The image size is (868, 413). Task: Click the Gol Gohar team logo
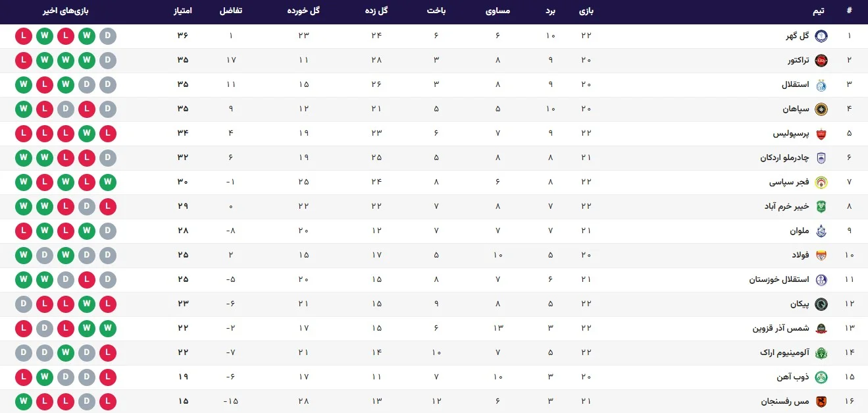click(821, 36)
